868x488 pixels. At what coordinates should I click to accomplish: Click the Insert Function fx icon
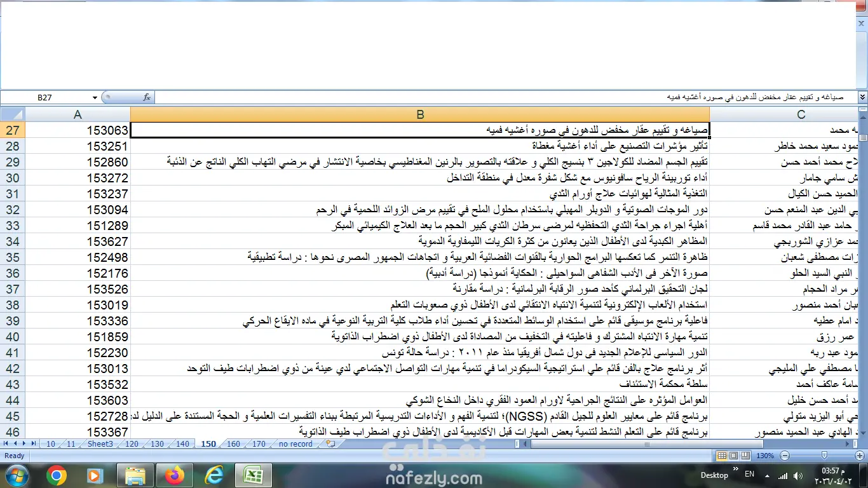tap(147, 97)
